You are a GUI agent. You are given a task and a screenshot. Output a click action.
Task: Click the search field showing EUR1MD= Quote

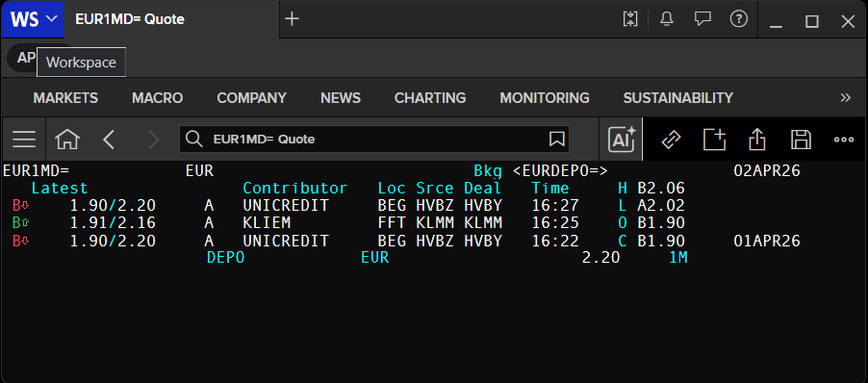[x=374, y=140]
